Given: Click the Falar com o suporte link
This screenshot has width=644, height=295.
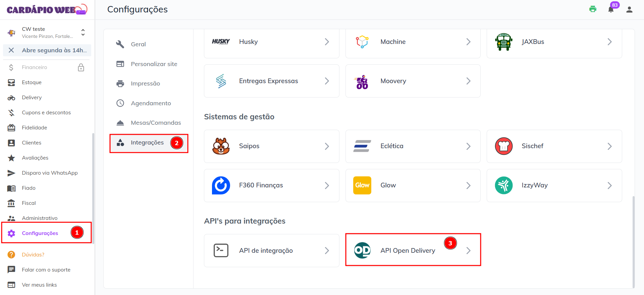Looking at the screenshot, I should tap(46, 270).
